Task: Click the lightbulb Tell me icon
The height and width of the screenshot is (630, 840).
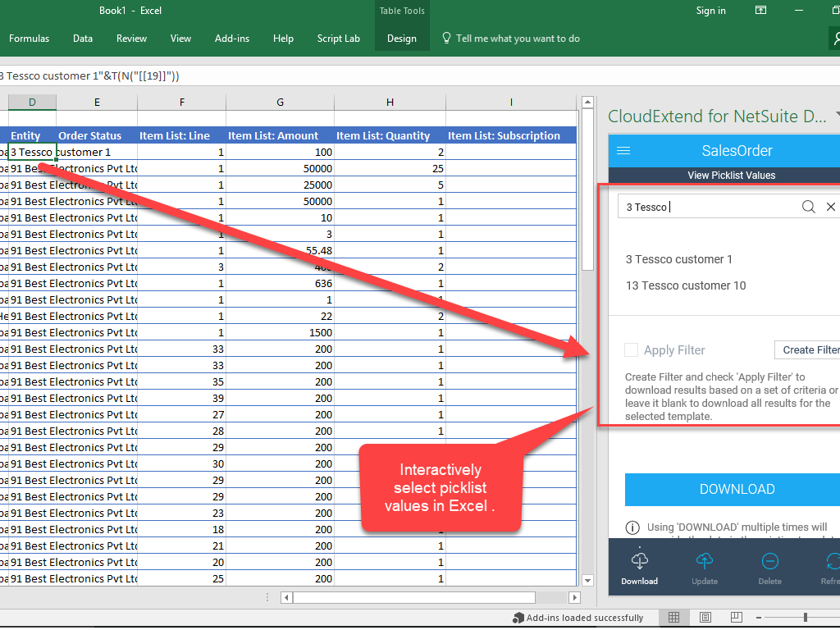Action: coord(446,38)
